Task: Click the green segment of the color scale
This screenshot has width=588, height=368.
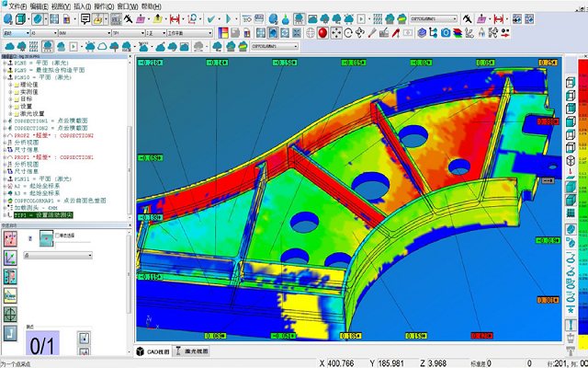Action: (x=582, y=202)
